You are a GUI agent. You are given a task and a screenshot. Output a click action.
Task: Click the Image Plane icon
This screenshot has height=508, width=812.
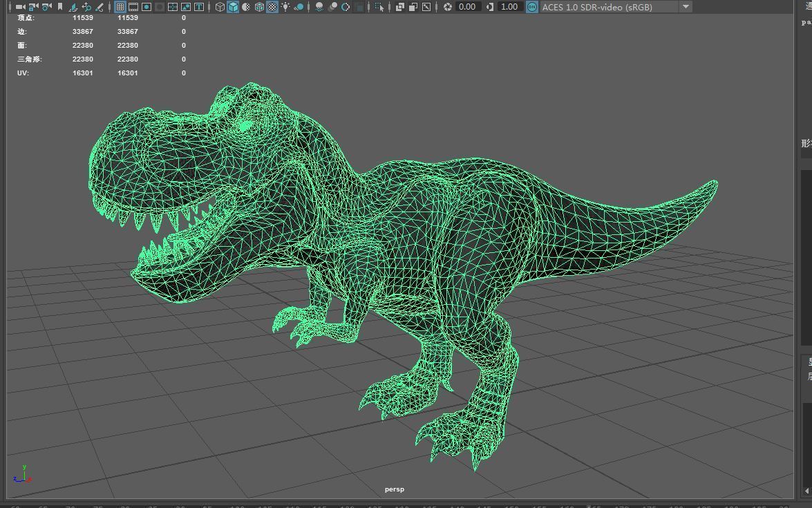pos(73,7)
